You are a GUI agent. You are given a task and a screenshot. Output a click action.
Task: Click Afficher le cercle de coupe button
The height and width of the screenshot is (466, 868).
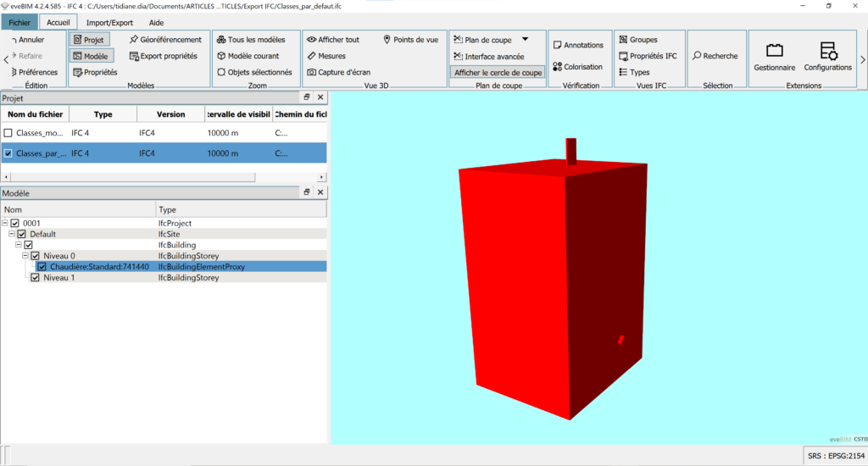coord(498,73)
